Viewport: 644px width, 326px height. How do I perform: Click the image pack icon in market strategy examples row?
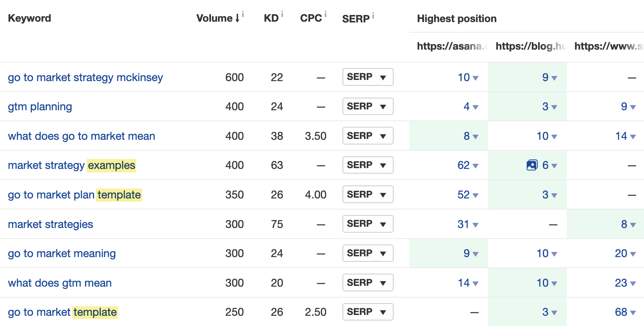click(532, 165)
